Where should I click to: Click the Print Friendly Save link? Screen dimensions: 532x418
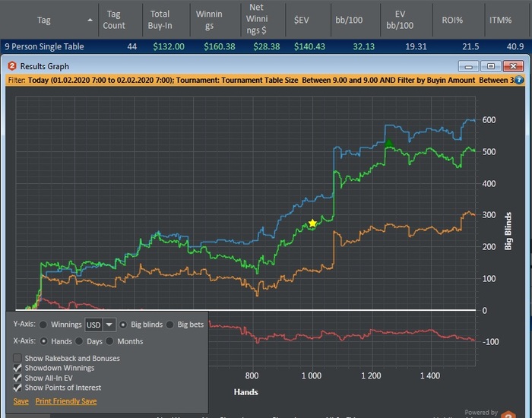click(x=66, y=401)
